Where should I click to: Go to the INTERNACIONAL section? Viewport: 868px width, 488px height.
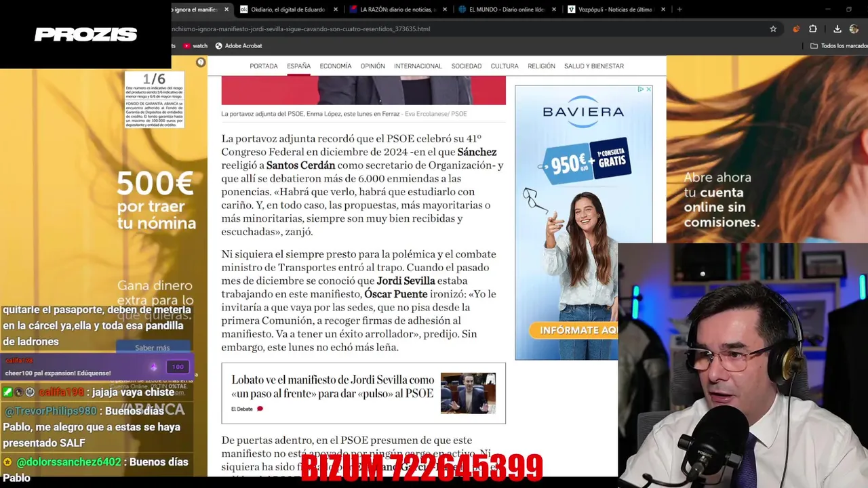click(418, 66)
